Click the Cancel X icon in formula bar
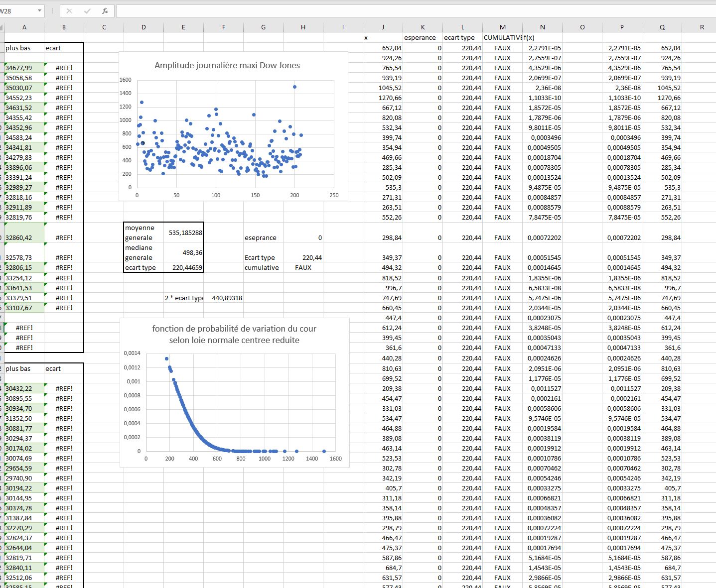Screen dimensions: 716x588 tap(69, 11)
